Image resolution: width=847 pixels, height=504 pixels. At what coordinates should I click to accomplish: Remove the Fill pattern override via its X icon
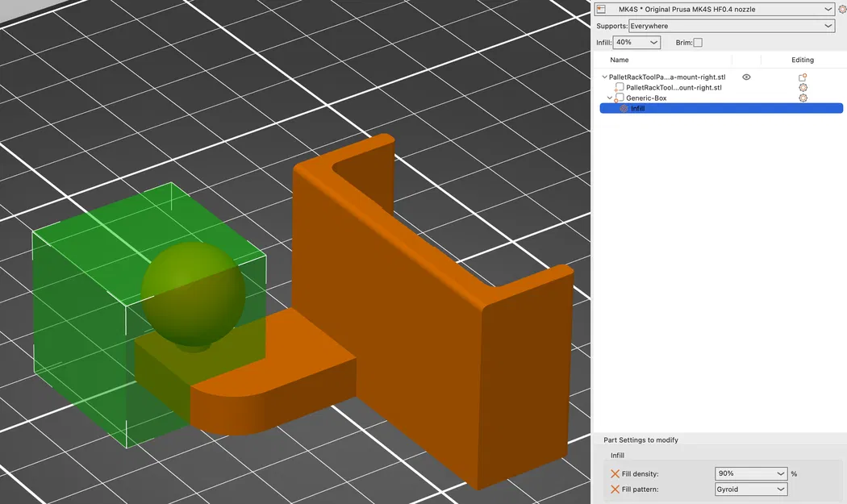pyautogui.click(x=616, y=489)
